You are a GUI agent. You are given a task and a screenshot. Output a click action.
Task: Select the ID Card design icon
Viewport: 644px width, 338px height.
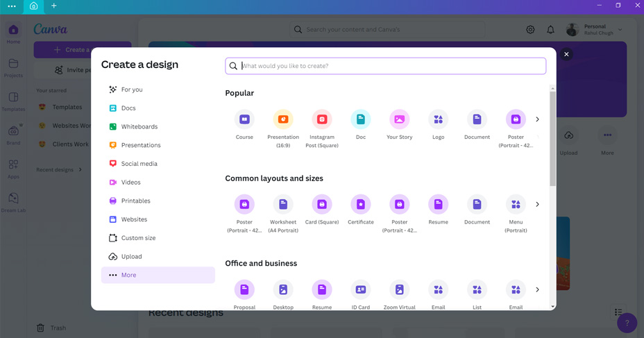(361, 289)
